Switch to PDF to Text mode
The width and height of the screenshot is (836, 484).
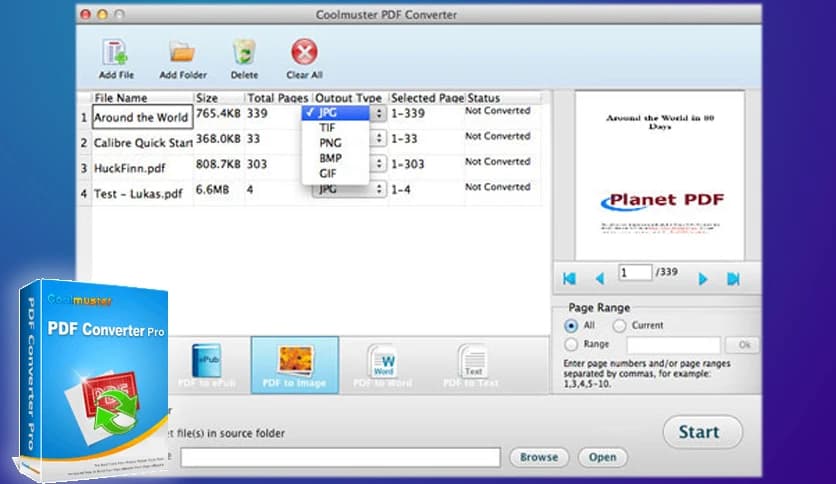pos(471,366)
